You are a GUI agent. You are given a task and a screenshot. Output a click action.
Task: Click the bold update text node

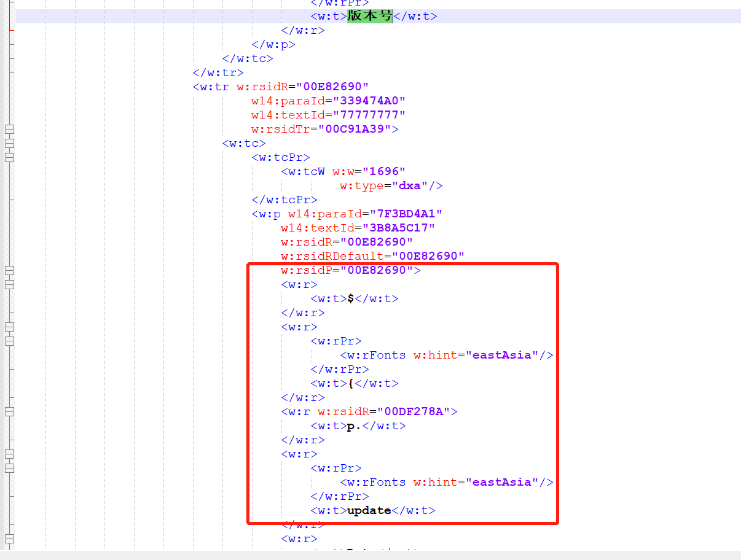tap(369, 510)
